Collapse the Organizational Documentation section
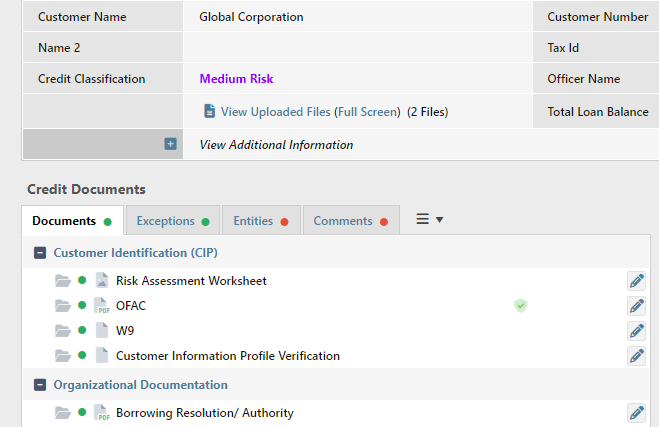 pos(40,385)
